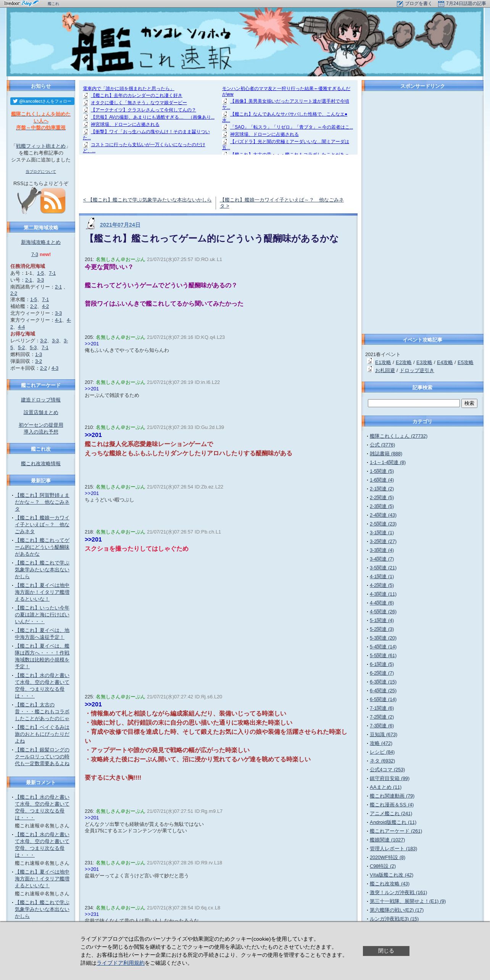Viewport: 490px width, 980px height.
Task: Open category 公式4コマ (253)
Action: (387, 770)
